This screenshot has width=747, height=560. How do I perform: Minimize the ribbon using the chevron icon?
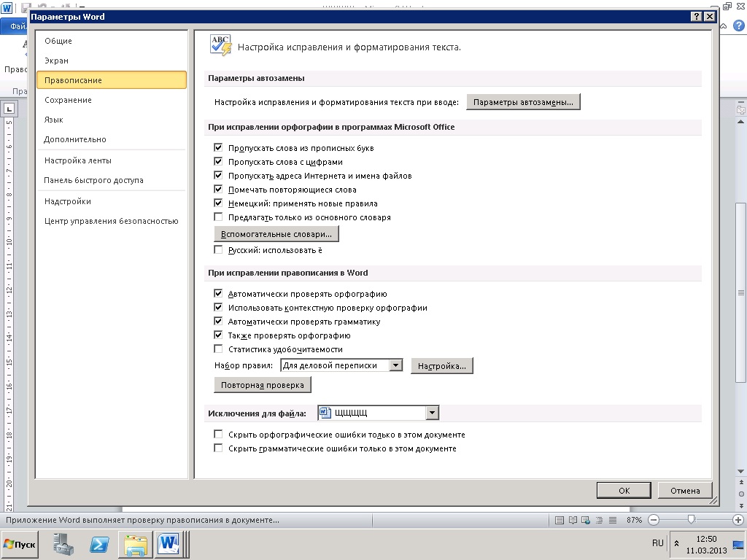(x=724, y=26)
